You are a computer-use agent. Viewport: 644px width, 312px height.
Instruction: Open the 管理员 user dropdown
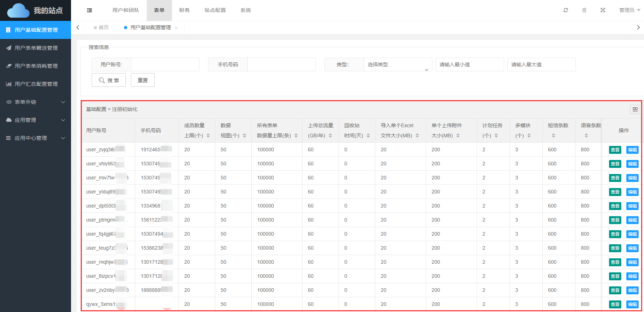pyautogui.click(x=629, y=10)
